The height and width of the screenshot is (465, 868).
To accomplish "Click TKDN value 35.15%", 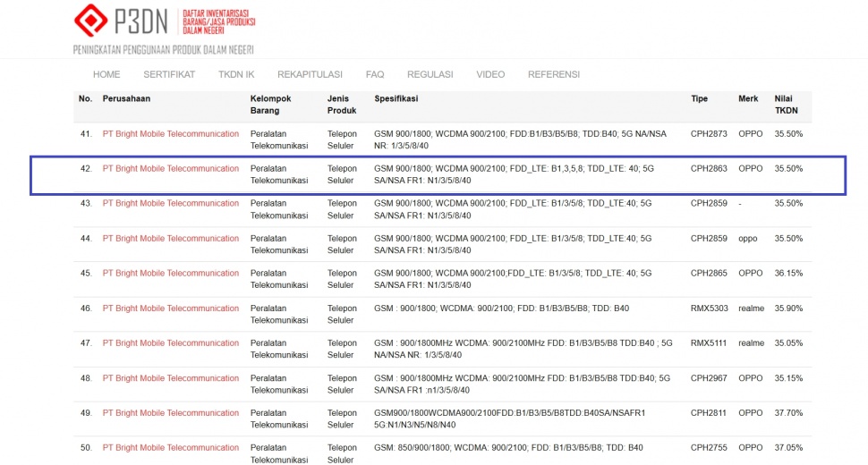I will (x=788, y=378).
